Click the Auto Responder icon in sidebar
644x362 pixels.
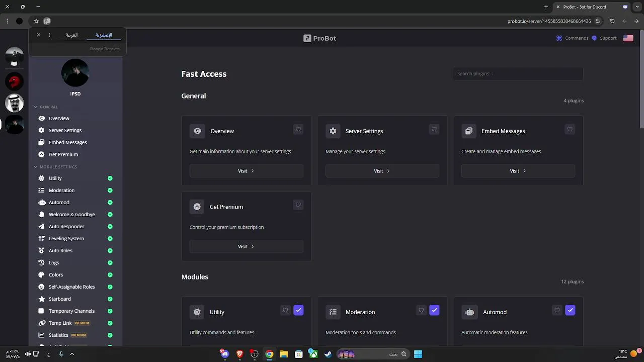coord(42,226)
